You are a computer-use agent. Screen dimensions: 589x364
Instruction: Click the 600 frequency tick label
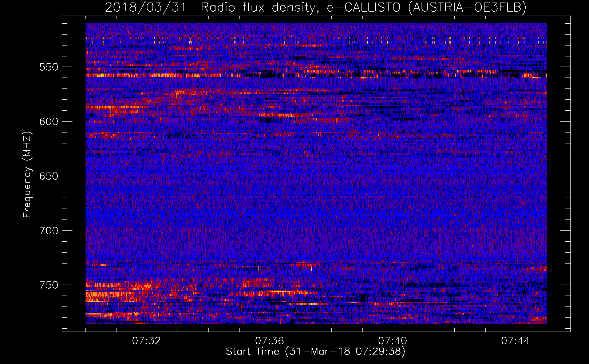pyautogui.click(x=49, y=122)
